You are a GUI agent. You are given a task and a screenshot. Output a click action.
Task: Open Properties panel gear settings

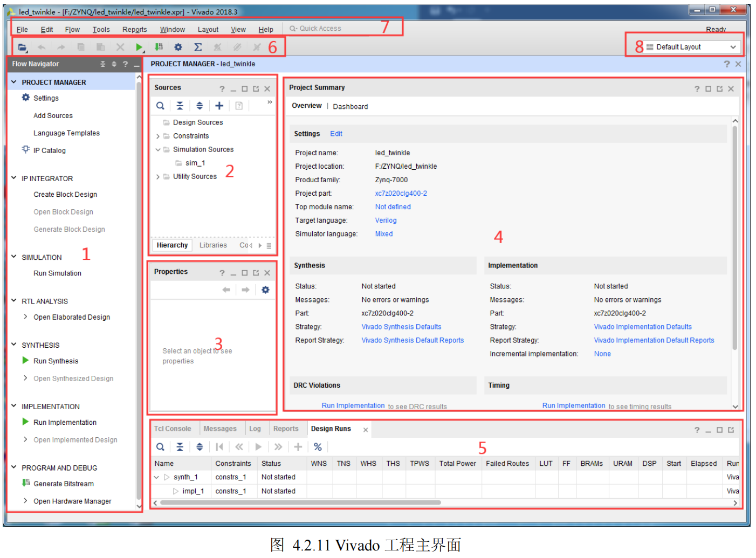[x=265, y=290]
